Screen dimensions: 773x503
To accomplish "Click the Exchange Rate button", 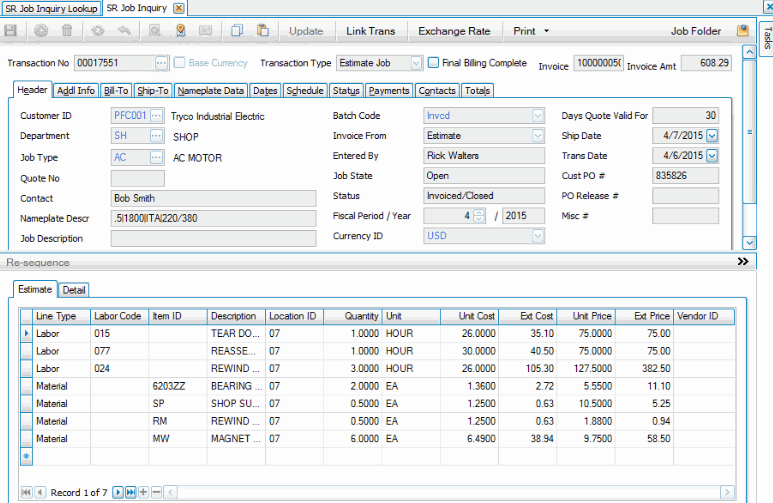I will pos(454,31).
